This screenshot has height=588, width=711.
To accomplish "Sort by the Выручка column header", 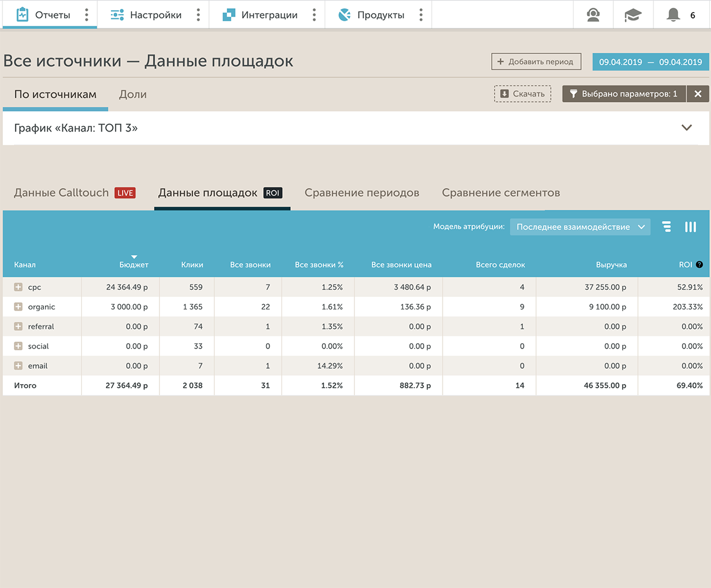I will (x=612, y=265).
